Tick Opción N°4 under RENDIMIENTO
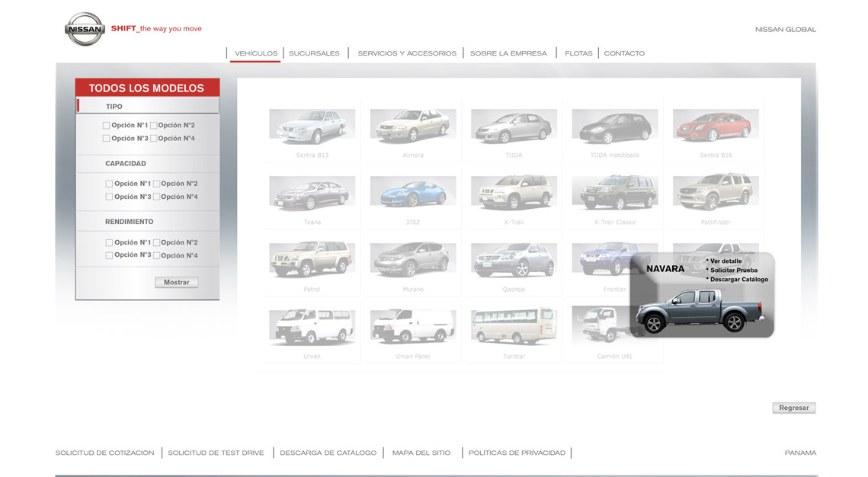This screenshot has width=868, height=477. pyautogui.click(x=157, y=256)
